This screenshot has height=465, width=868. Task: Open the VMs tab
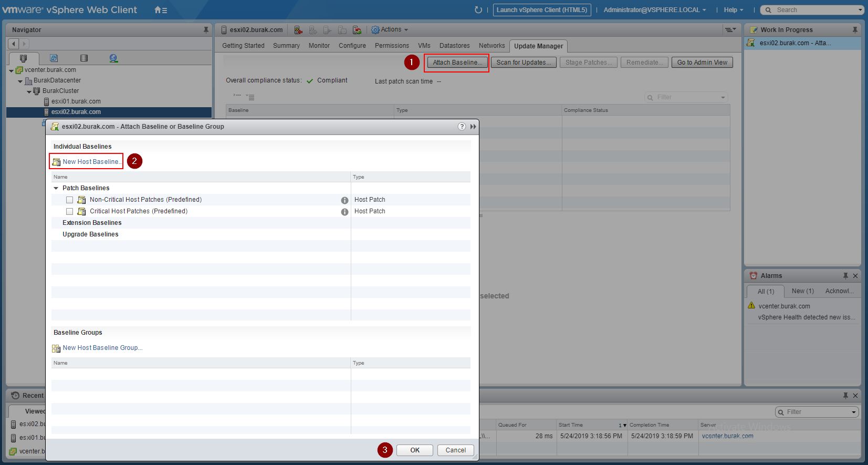click(x=424, y=46)
